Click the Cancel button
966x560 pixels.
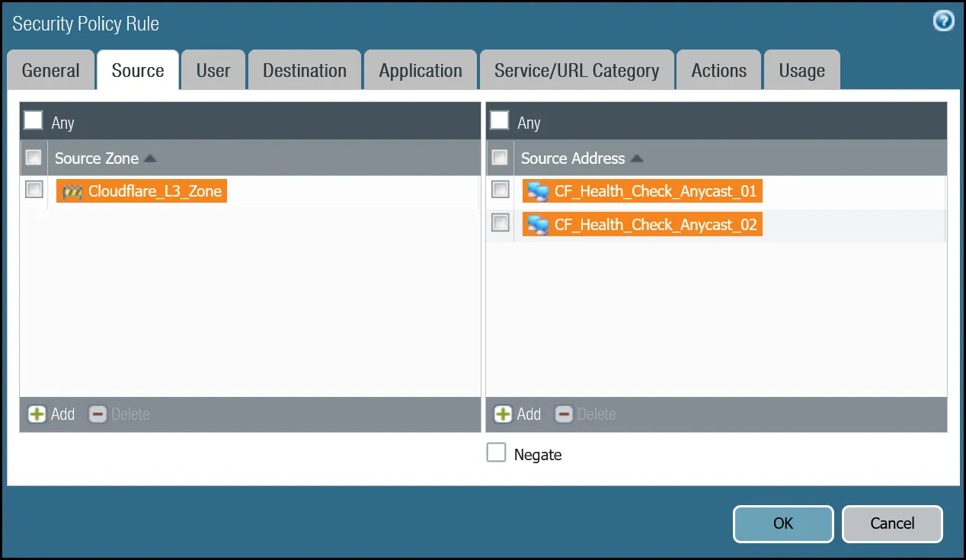[x=891, y=523]
